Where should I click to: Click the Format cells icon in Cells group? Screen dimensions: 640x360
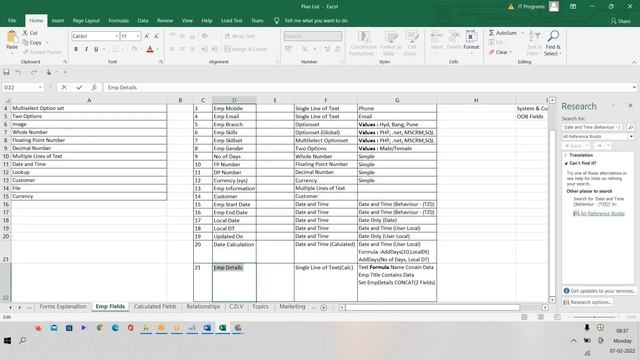471,37
